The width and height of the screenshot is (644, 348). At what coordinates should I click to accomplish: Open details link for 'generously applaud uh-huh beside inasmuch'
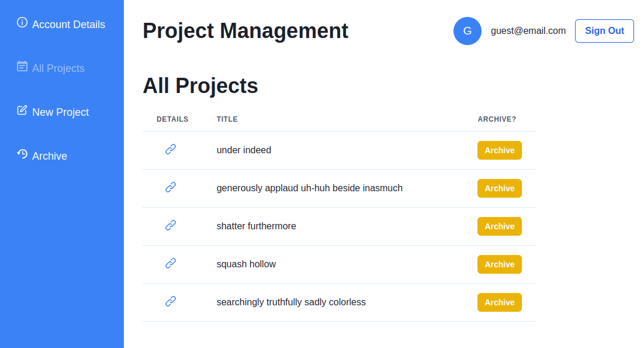click(171, 188)
